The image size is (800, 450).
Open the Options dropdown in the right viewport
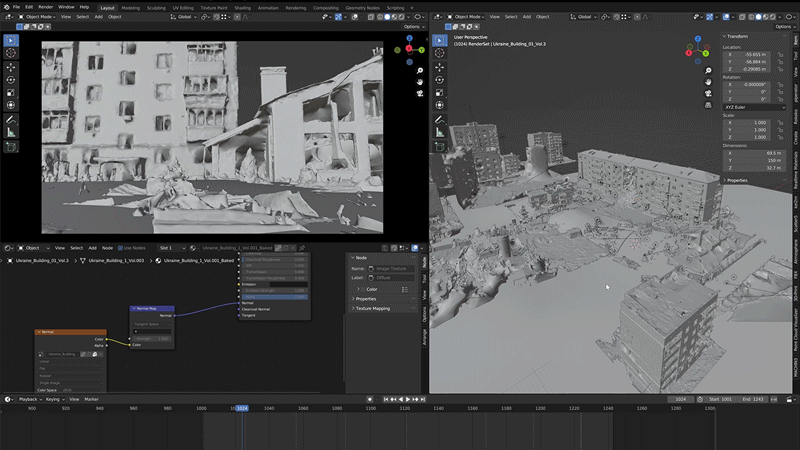click(x=785, y=27)
